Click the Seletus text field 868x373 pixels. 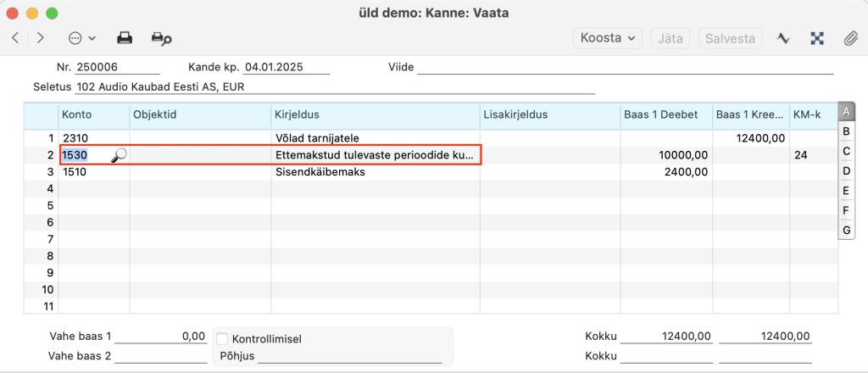point(335,86)
